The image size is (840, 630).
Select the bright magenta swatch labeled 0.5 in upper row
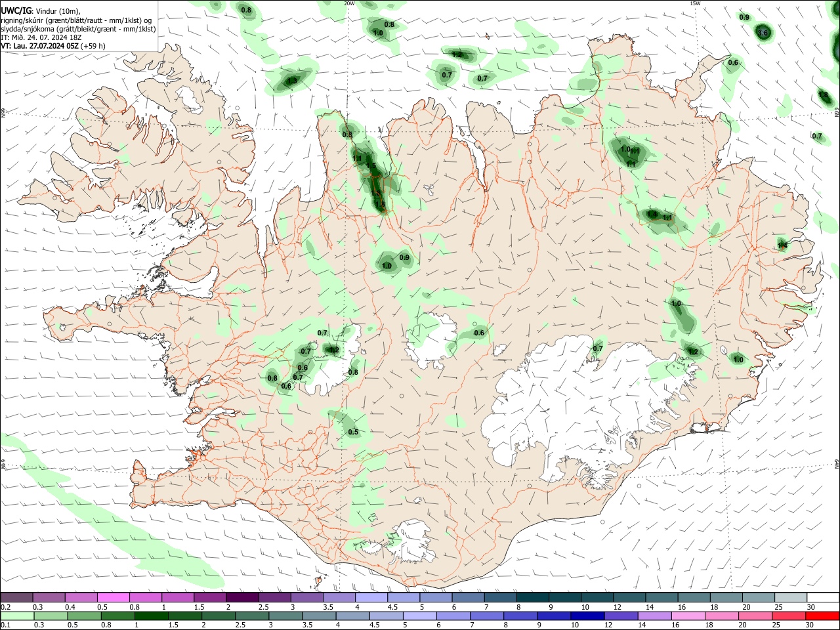(114, 597)
